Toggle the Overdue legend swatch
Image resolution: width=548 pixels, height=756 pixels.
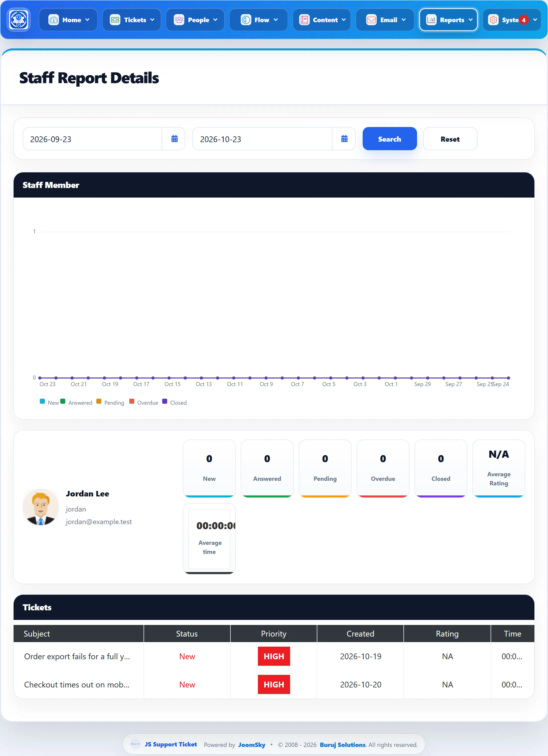tap(132, 401)
